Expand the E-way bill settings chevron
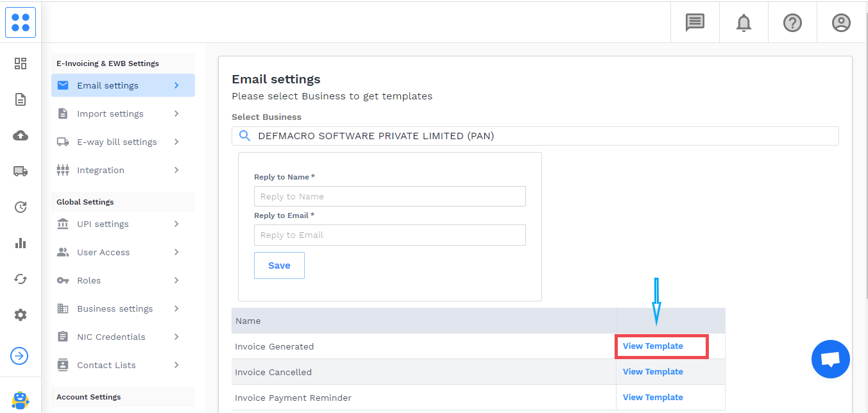This screenshot has width=868, height=413. pos(176,142)
